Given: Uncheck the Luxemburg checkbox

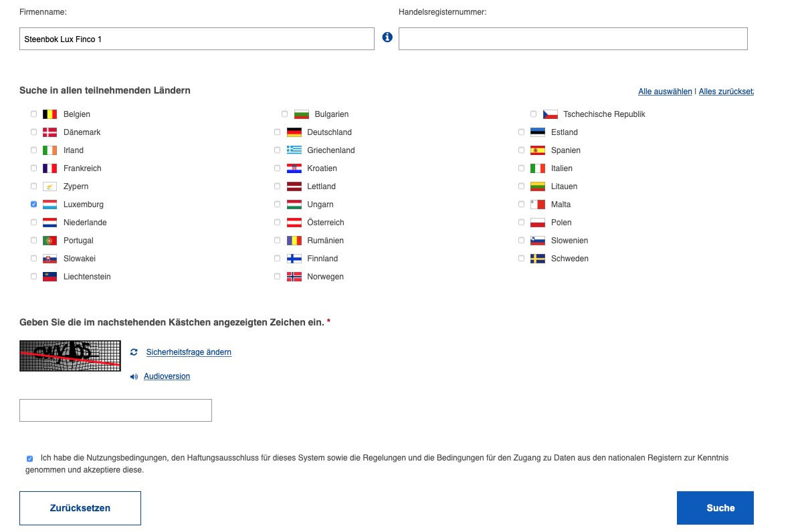Looking at the screenshot, I should pos(33,204).
